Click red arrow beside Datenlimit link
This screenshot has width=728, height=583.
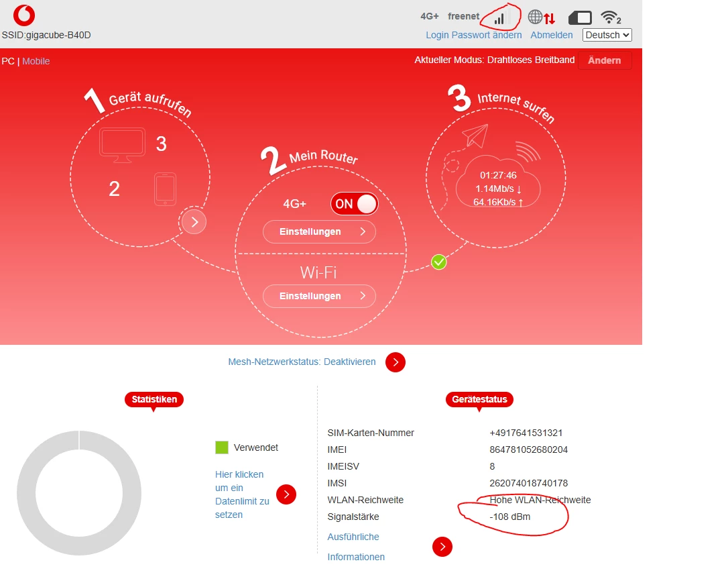tap(286, 494)
